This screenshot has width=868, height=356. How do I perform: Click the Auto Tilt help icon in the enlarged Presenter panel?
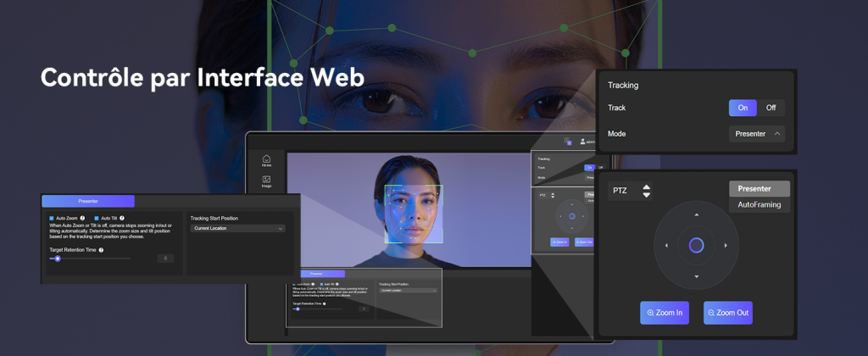[122, 218]
